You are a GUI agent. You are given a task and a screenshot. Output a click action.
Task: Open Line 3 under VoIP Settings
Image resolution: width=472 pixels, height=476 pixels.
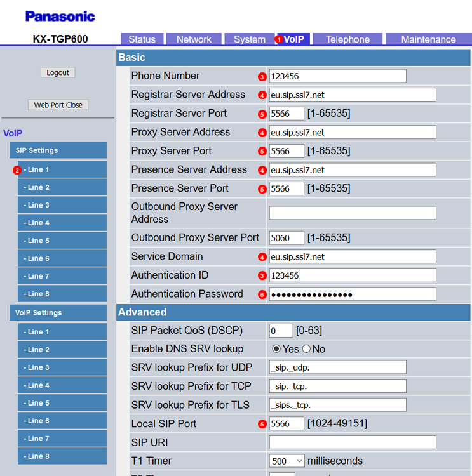tap(62, 367)
